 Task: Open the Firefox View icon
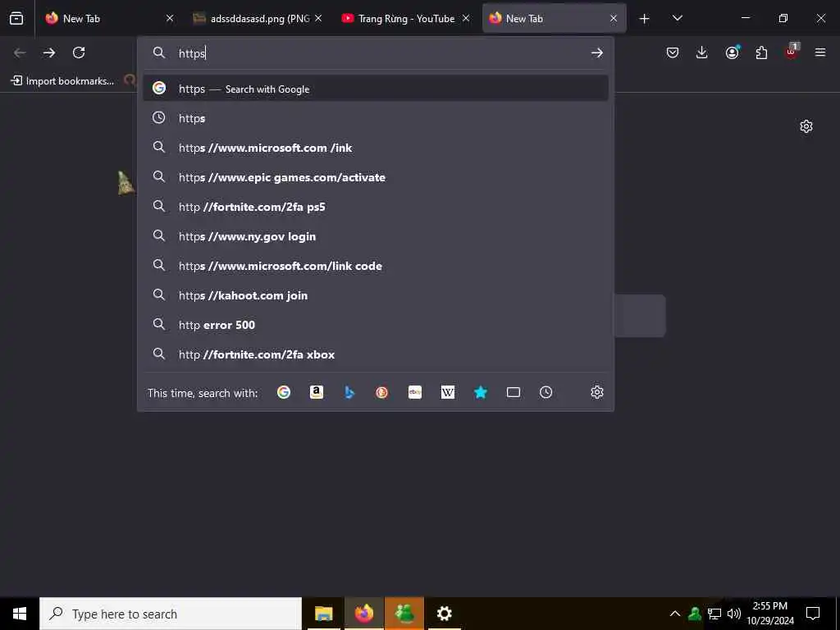tap(16, 18)
